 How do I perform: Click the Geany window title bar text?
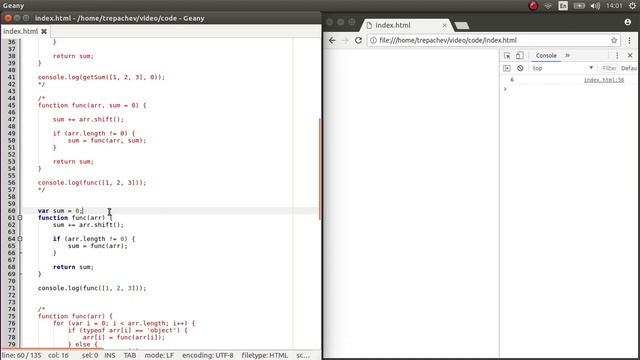click(120, 18)
